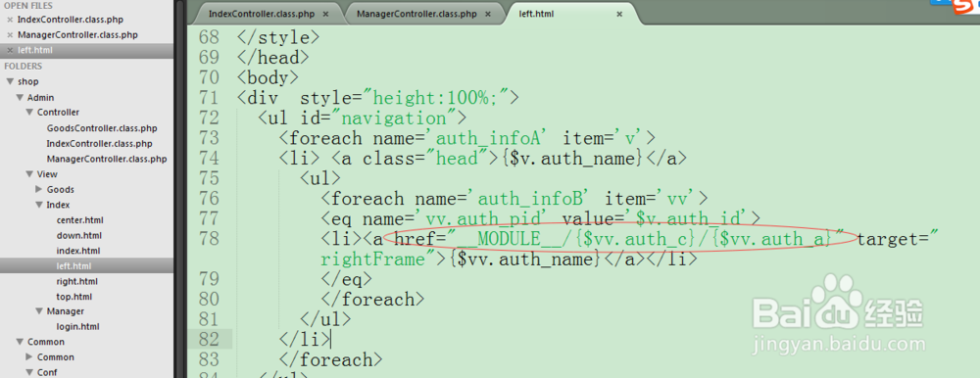Select ManagerController.class.php under Open Files
Image resolution: width=980 pixels, height=378 pixels.
[x=77, y=35]
